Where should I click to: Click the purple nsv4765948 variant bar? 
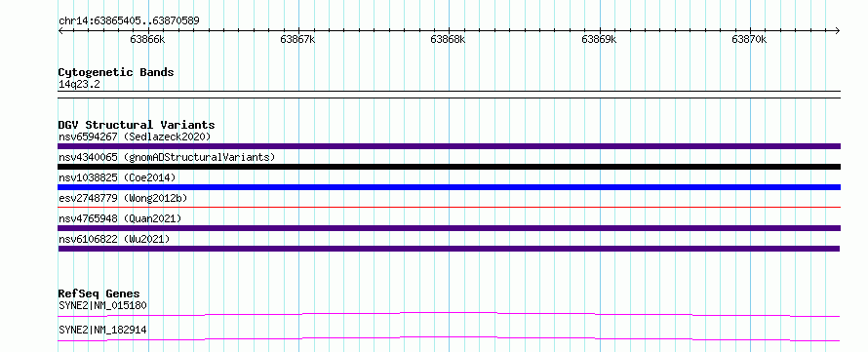tap(449, 228)
